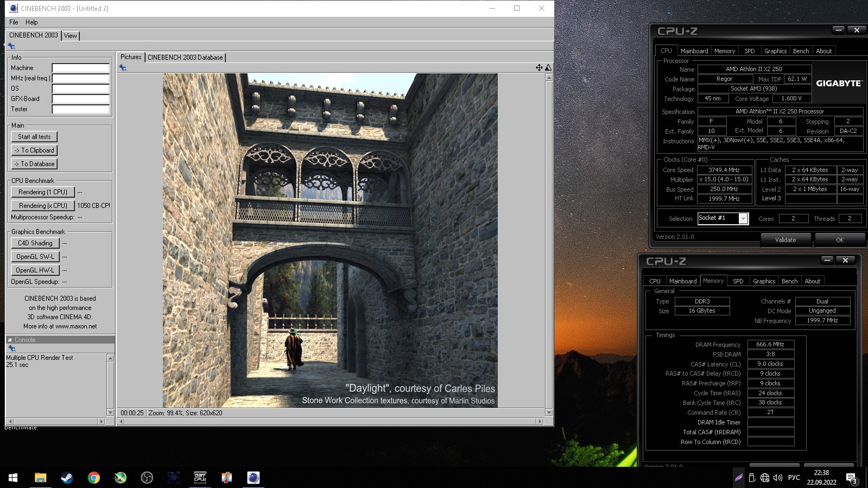
Task: Start the C4D Shading benchmark
Action: point(35,243)
